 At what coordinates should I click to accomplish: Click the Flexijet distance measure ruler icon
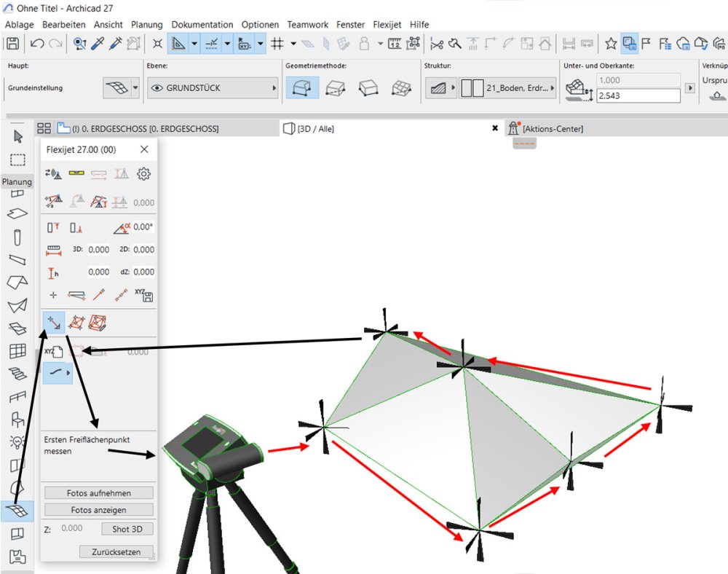pyautogui.click(x=54, y=251)
